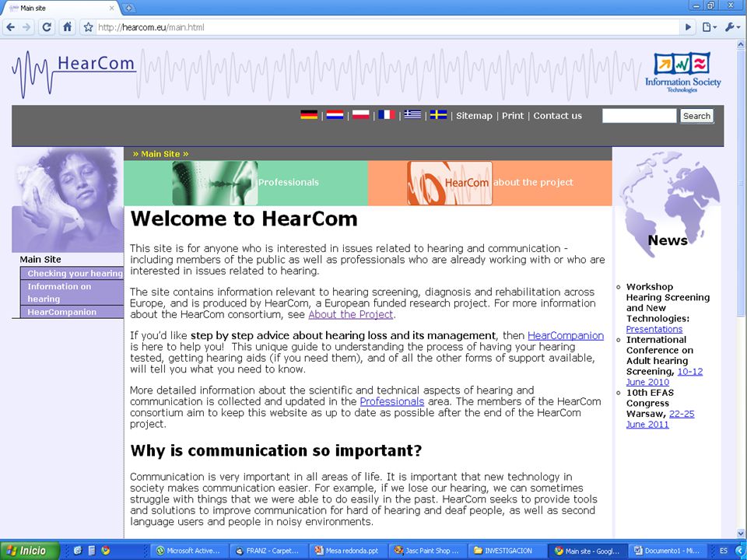747x560 pixels.
Task: Go forward with the browser forward arrow
Action: (26, 27)
